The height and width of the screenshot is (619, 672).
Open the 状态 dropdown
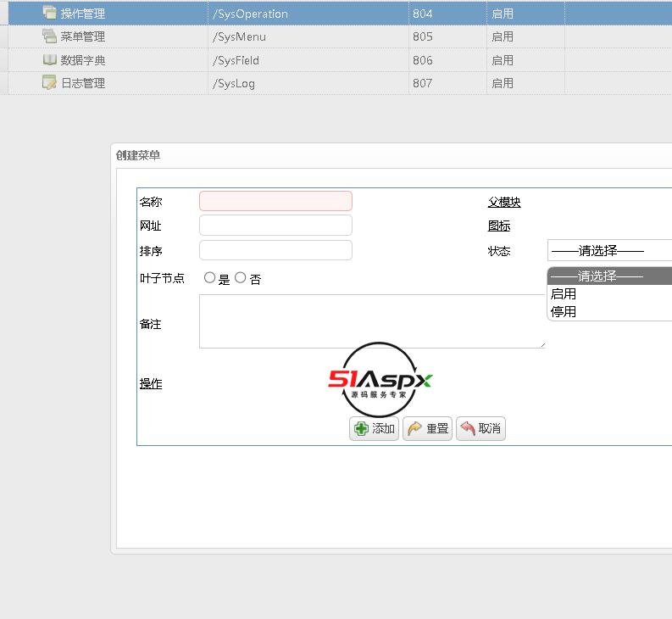609,250
